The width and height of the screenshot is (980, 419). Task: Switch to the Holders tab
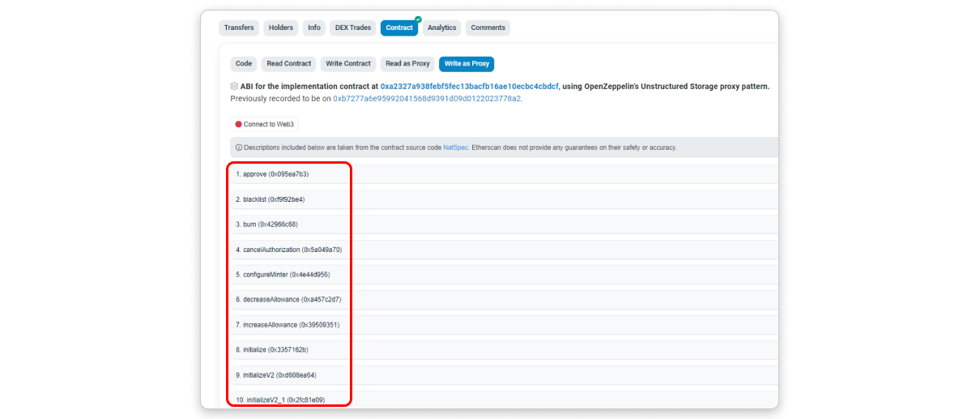coord(281,28)
